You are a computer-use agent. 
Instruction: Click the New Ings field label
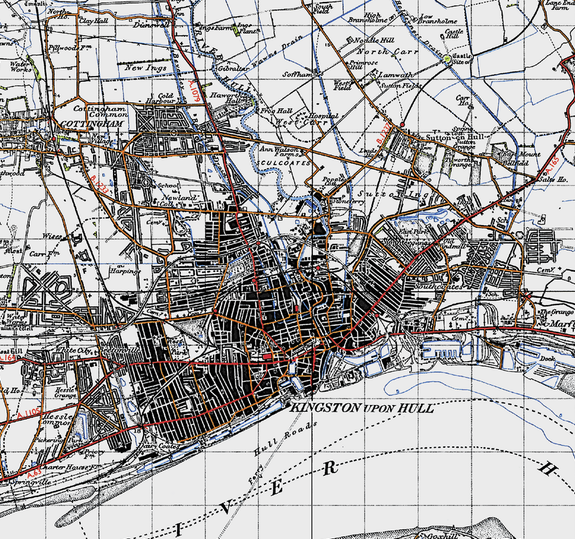pyautogui.click(x=146, y=67)
